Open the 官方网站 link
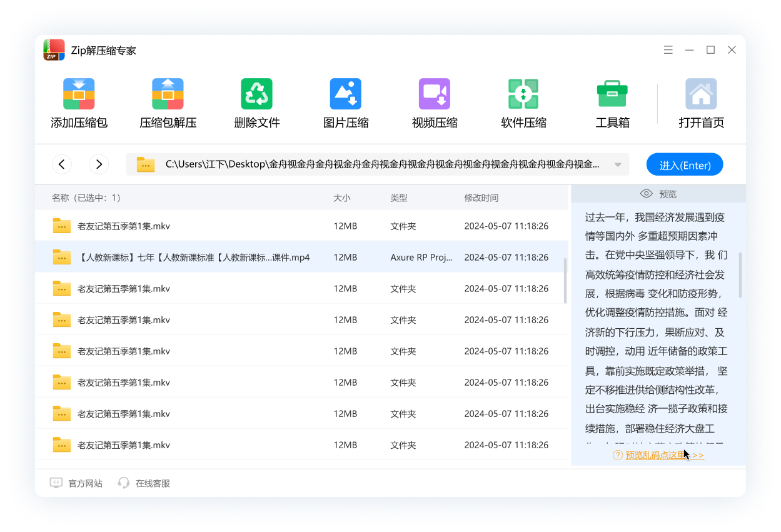Image resolution: width=781 pixels, height=532 pixels. tap(76, 483)
